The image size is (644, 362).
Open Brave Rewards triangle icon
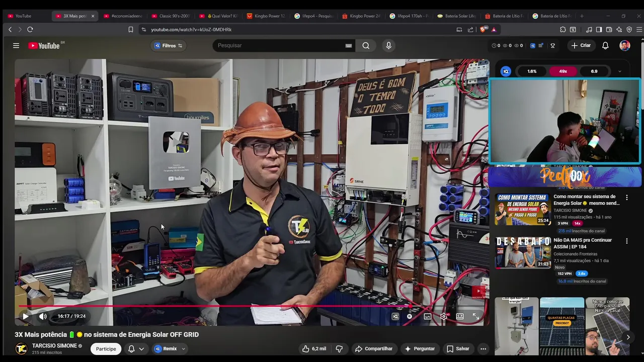tap(494, 30)
